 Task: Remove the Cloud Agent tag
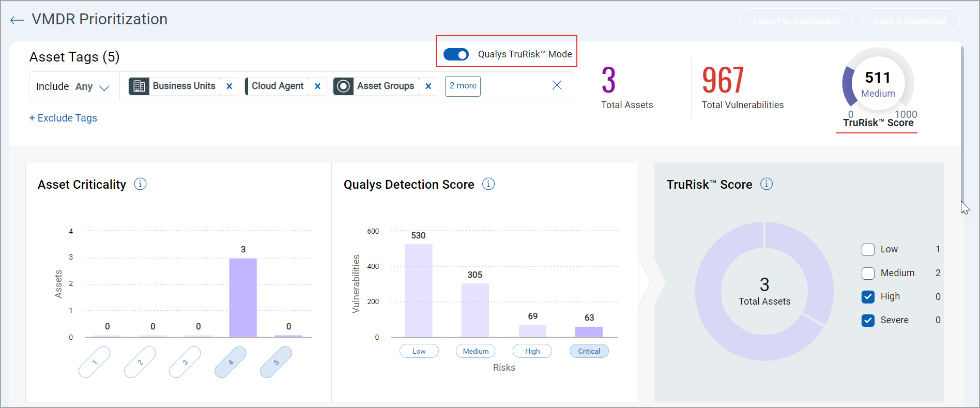[x=317, y=86]
